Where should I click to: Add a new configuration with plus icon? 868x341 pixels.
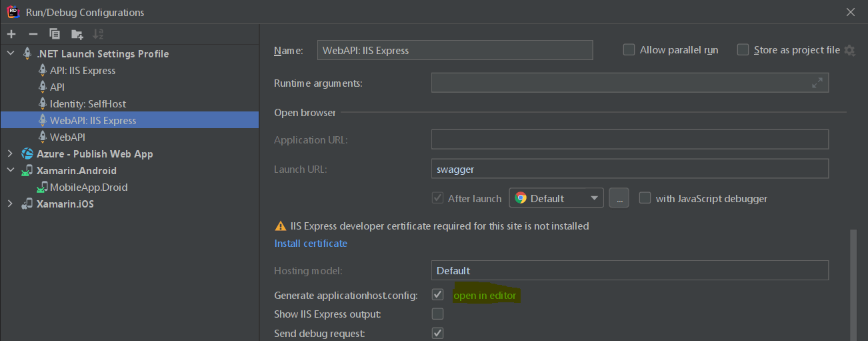click(x=11, y=33)
